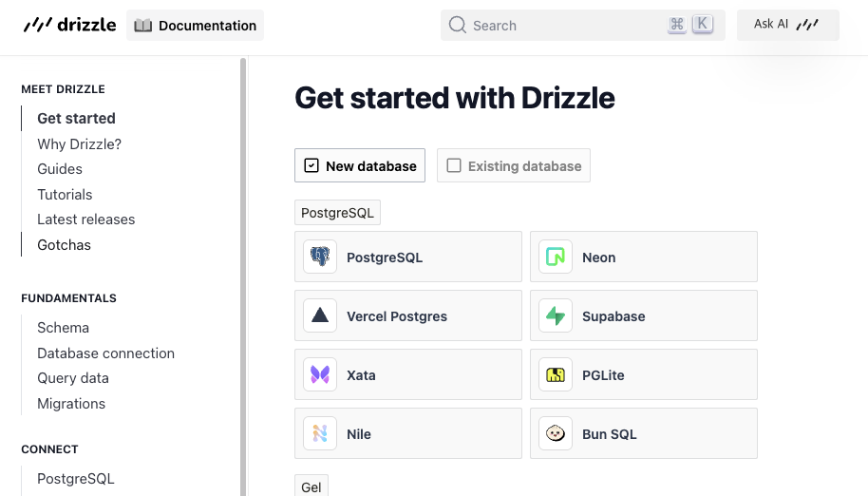
Task: Open the Gotchas sidebar page
Action: click(65, 245)
